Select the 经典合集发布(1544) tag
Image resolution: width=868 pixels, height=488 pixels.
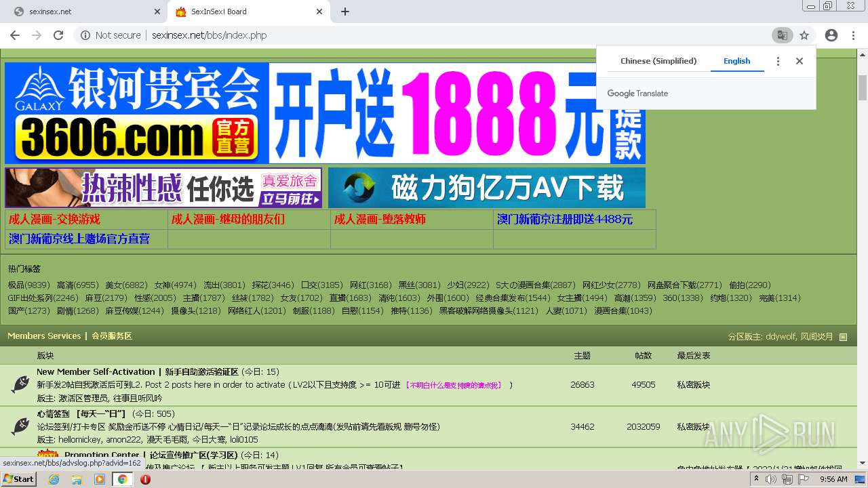[513, 298]
